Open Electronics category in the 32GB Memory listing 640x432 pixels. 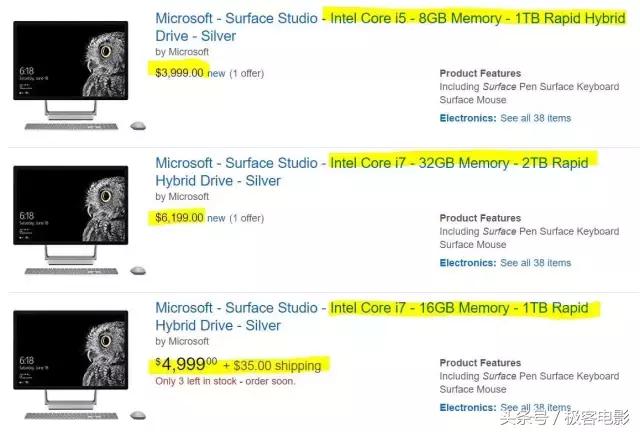click(x=467, y=263)
